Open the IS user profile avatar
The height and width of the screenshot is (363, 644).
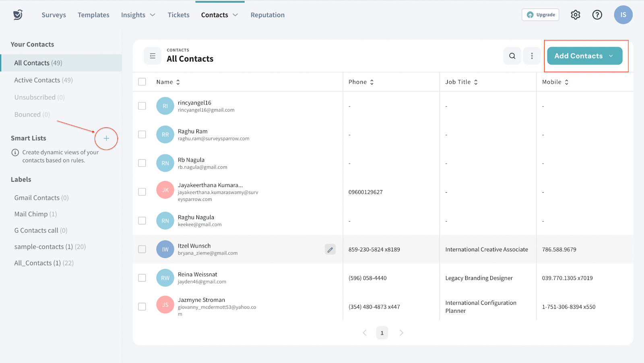tap(623, 15)
